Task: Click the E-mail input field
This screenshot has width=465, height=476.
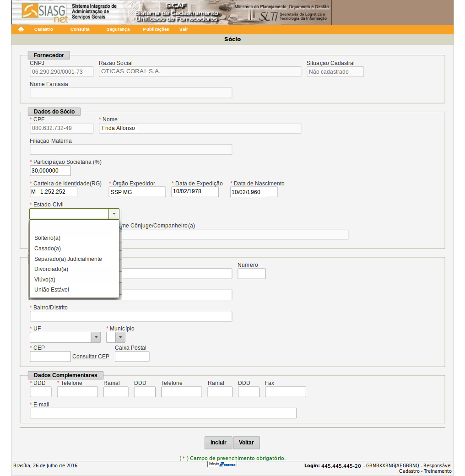Action: click(163, 413)
